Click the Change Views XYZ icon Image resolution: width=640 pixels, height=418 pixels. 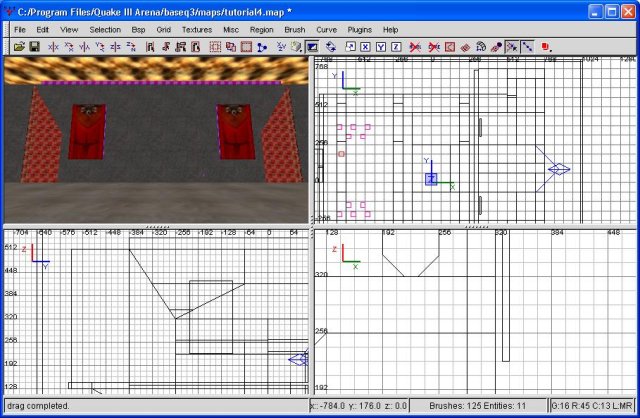281,47
